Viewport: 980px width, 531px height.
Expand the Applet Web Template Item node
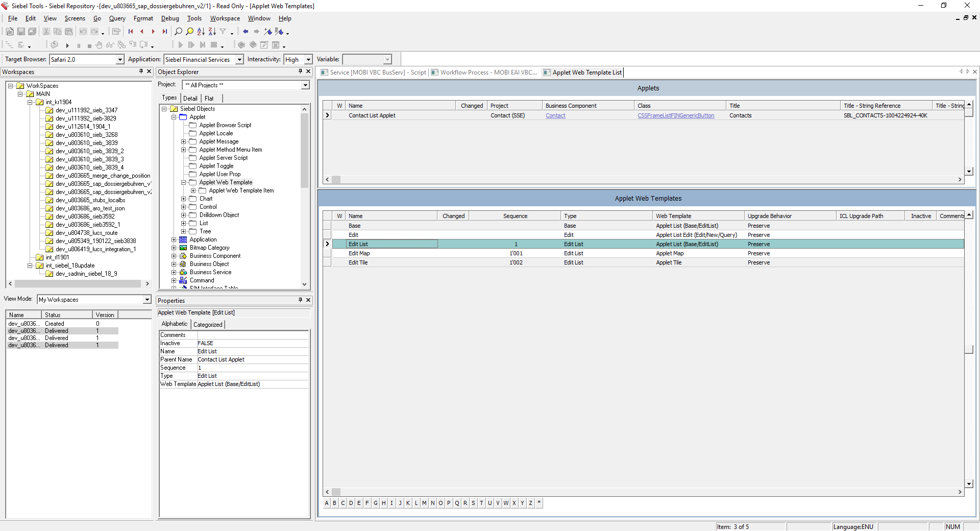click(193, 190)
